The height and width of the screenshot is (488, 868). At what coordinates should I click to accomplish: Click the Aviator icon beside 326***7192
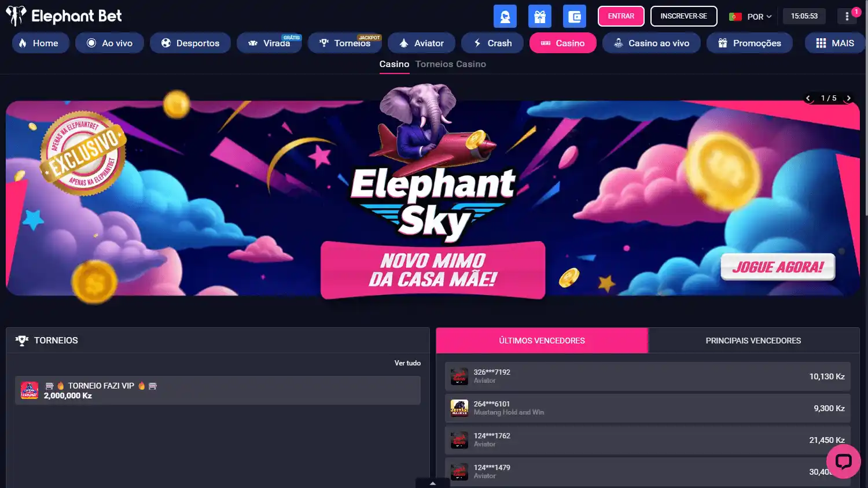pos(459,376)
